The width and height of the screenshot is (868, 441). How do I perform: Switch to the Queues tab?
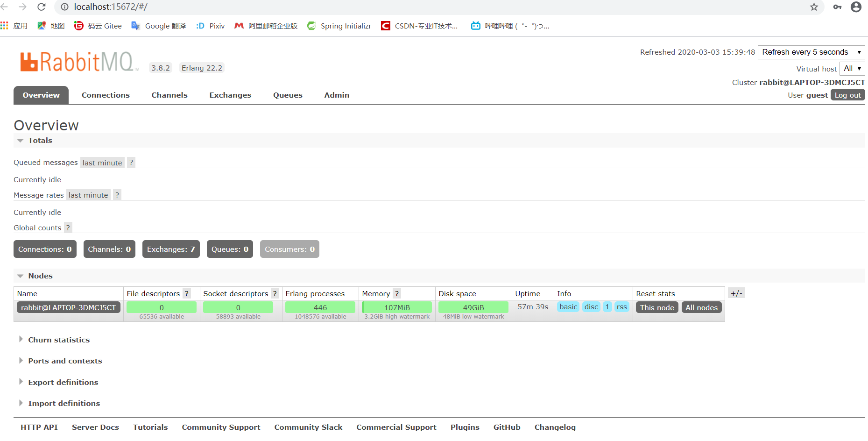288,95
